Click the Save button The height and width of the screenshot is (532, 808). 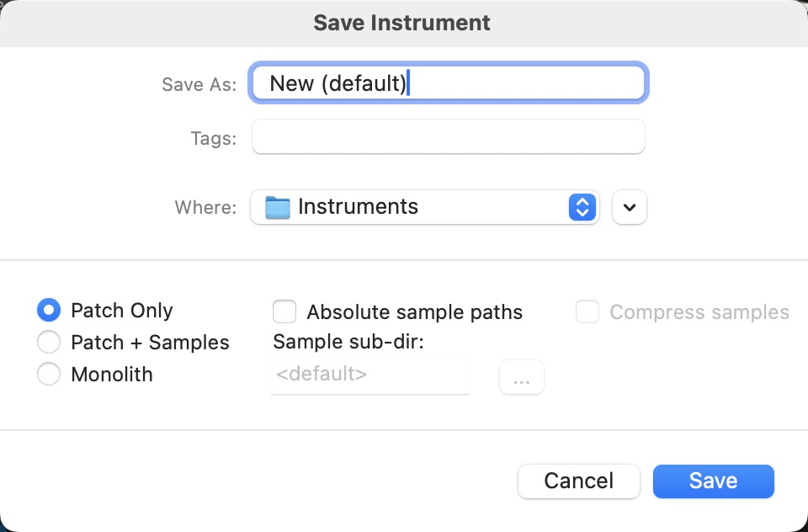713,481
